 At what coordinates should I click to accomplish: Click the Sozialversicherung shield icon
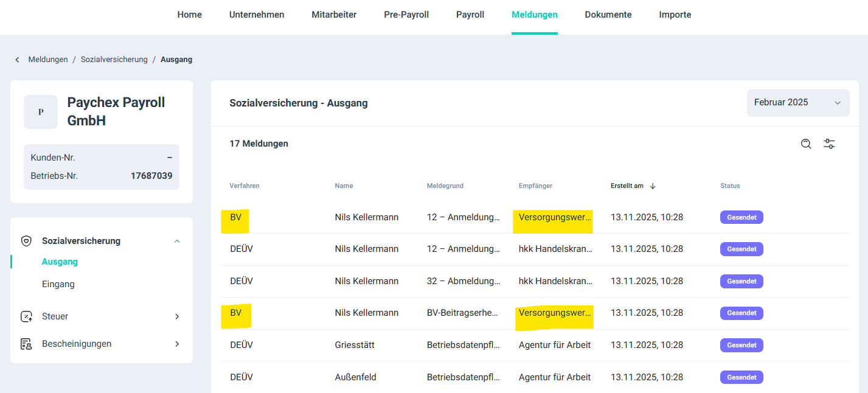click(26, 241)
